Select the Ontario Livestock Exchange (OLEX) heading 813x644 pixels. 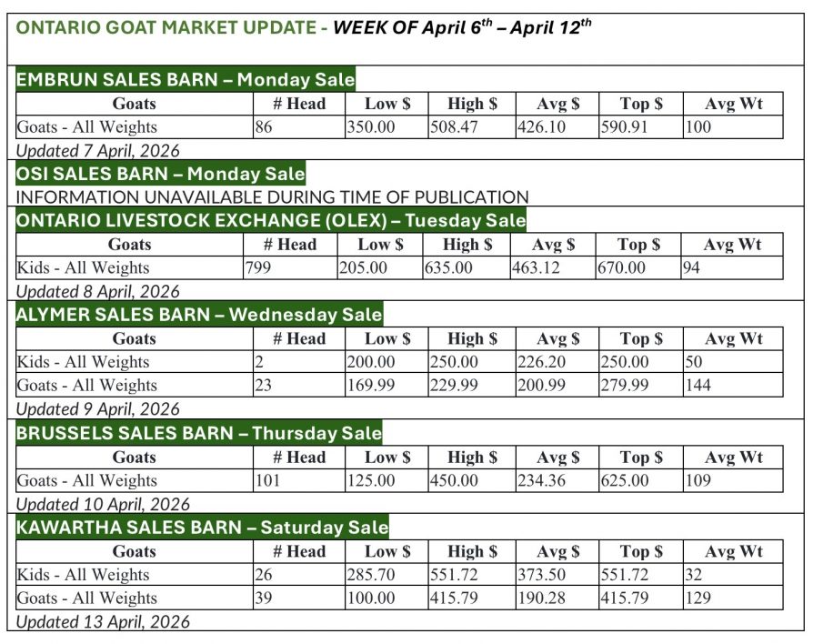pyautogui.click(x=271, y=220)
